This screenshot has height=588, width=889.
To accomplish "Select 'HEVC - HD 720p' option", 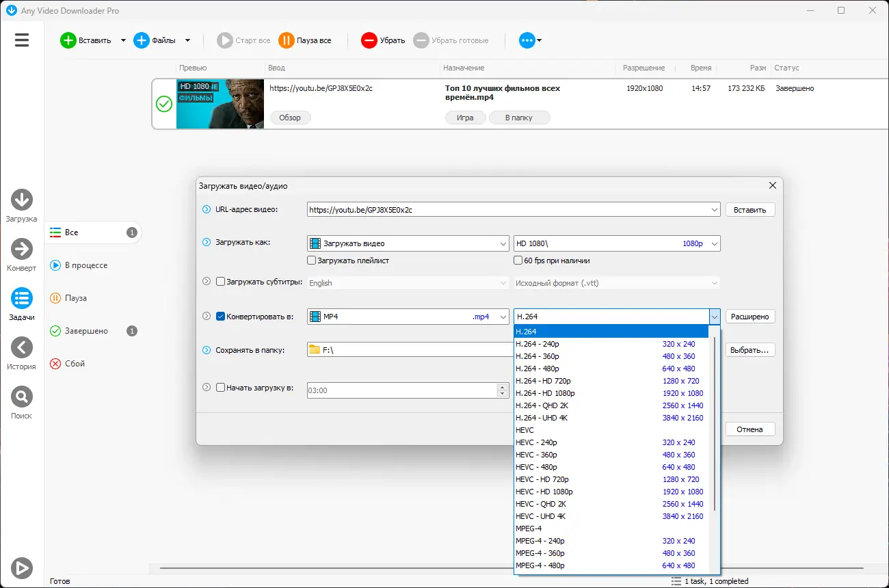I will [611, 479].
